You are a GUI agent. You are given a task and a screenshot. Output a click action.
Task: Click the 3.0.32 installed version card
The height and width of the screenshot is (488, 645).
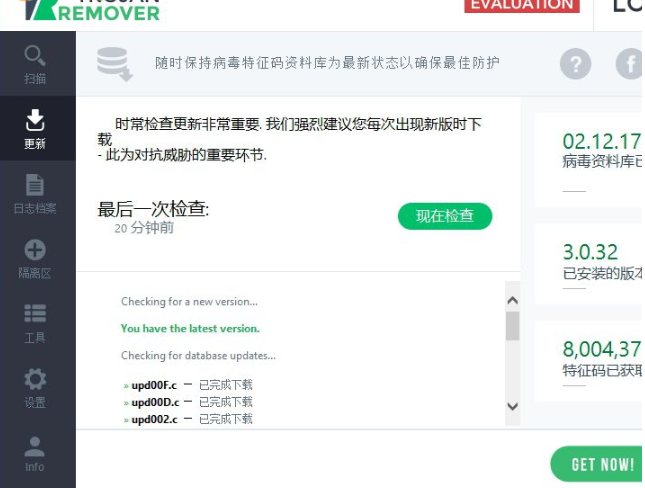589,264
